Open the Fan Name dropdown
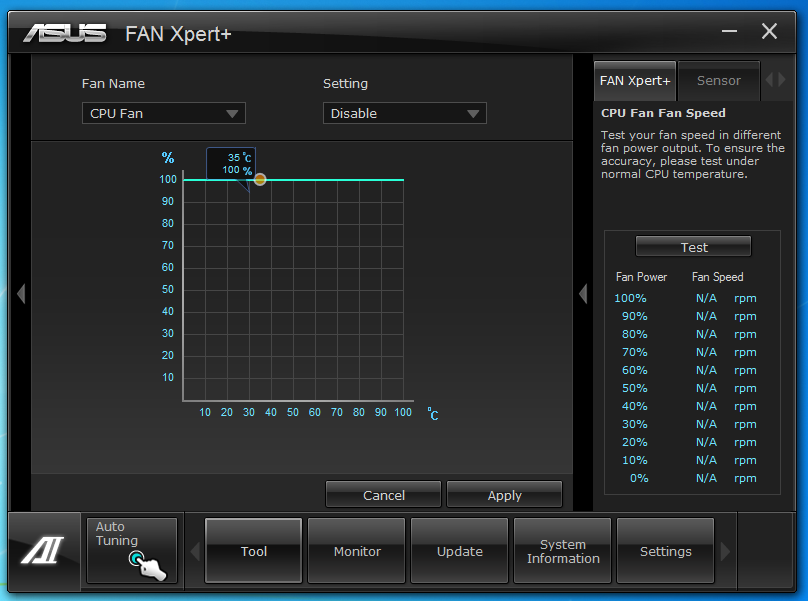This screenshot has height=601, width=808. (164, 113)
